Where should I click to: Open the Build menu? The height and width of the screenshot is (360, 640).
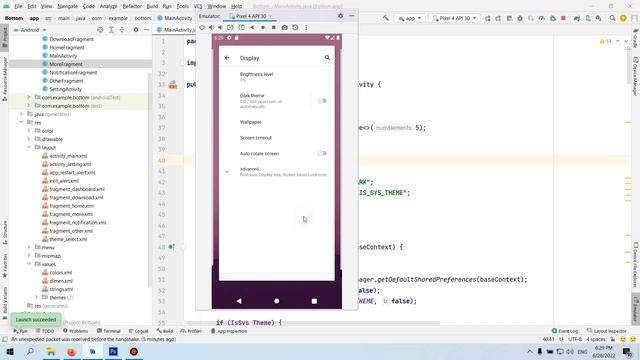click(x=152, y=6)
